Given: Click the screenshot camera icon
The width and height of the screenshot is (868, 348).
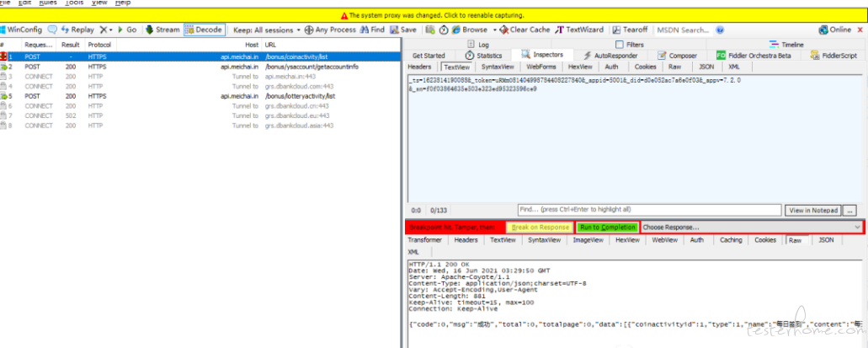Looking at the screenshot, I should click(430, 30).
